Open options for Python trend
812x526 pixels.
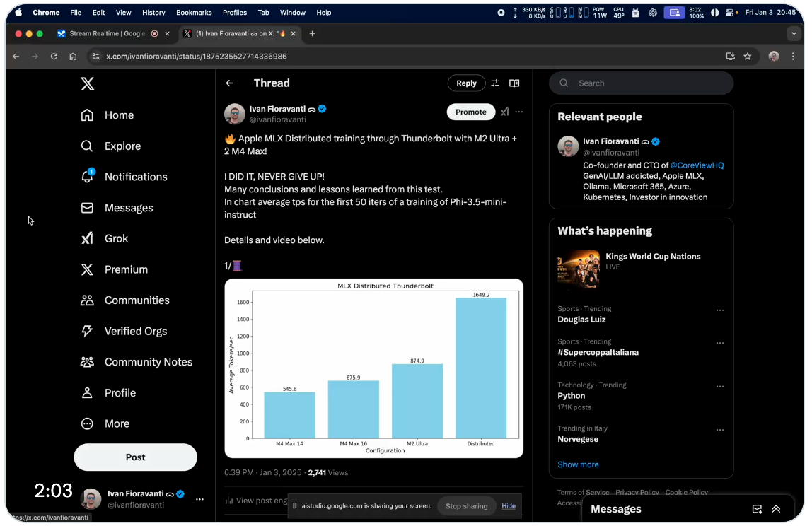(720, 387)
